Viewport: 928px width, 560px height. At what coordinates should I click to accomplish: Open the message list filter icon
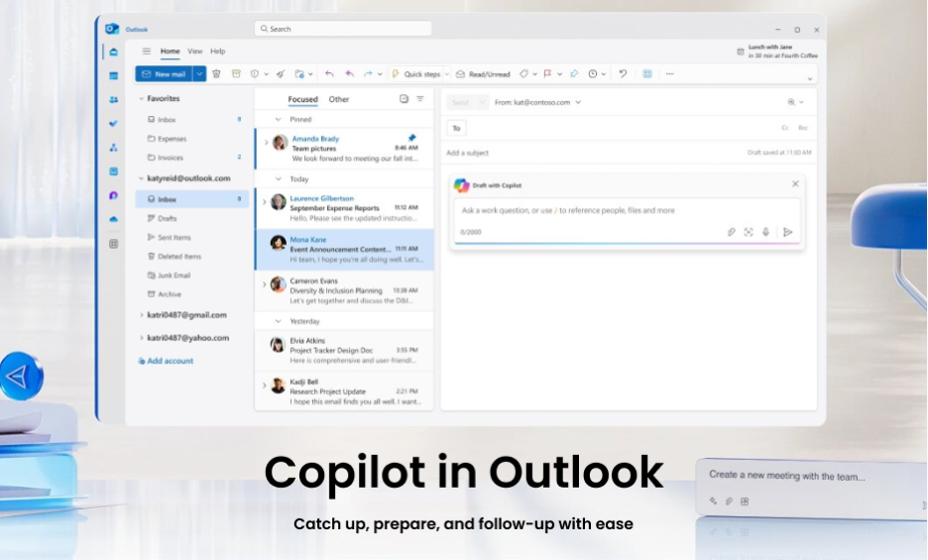pyautogui.click(x=420, y=99)
